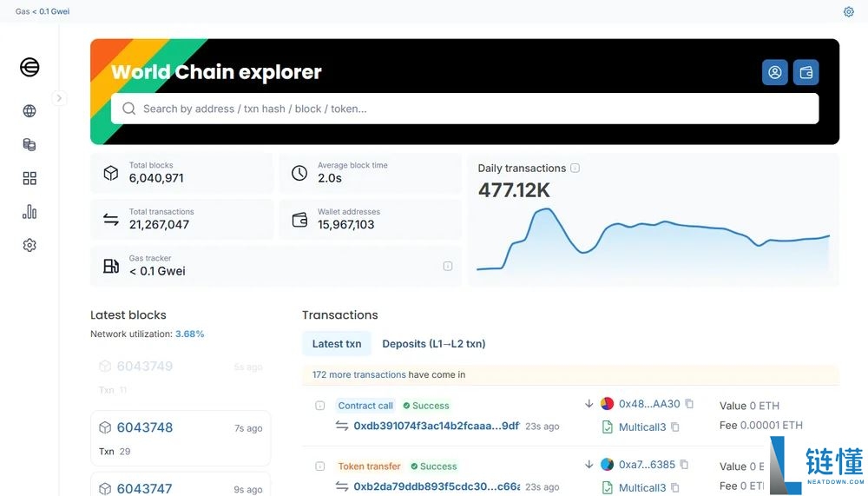The height and width of the screenshot is (496, 868).
Task: Open block 6043747
Action: pos(144,488)
